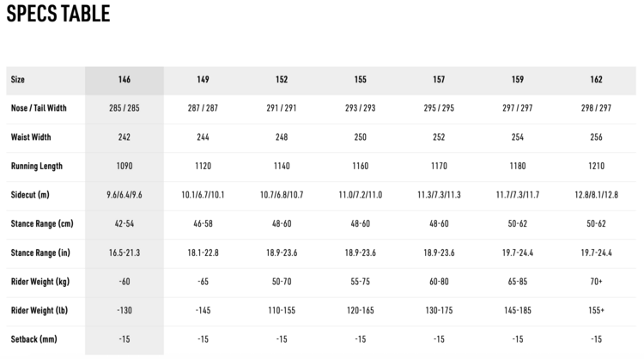
Task: Select the 159 size column header
Action: [x=518, y=80]
